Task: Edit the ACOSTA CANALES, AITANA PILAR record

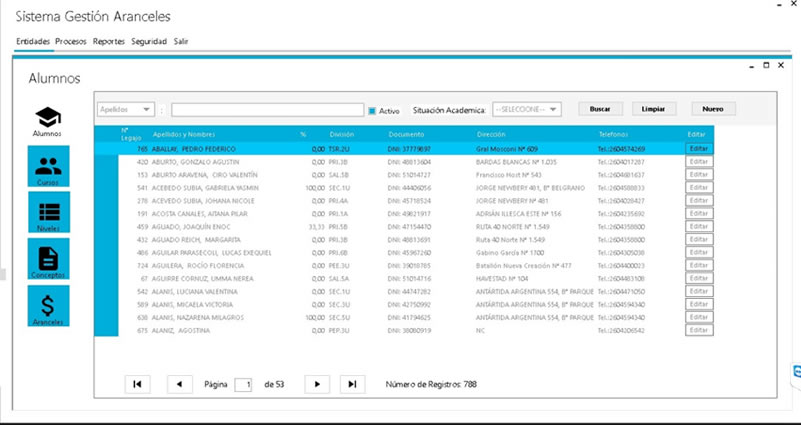Action: pos(699,214)
